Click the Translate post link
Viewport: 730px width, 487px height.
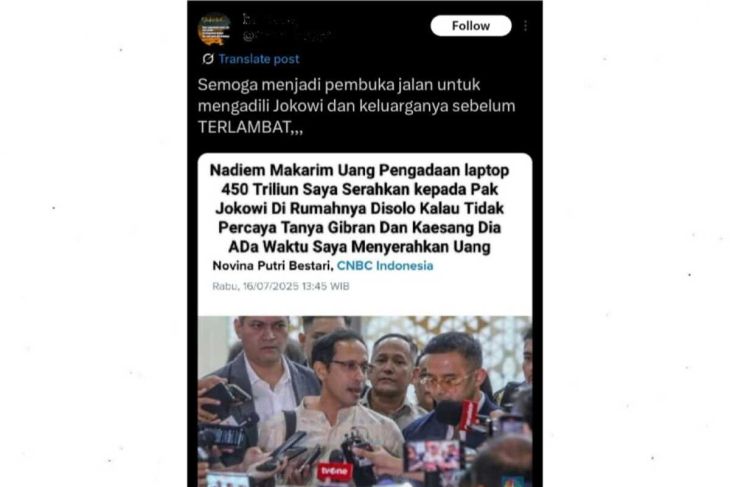coord(259,59)
